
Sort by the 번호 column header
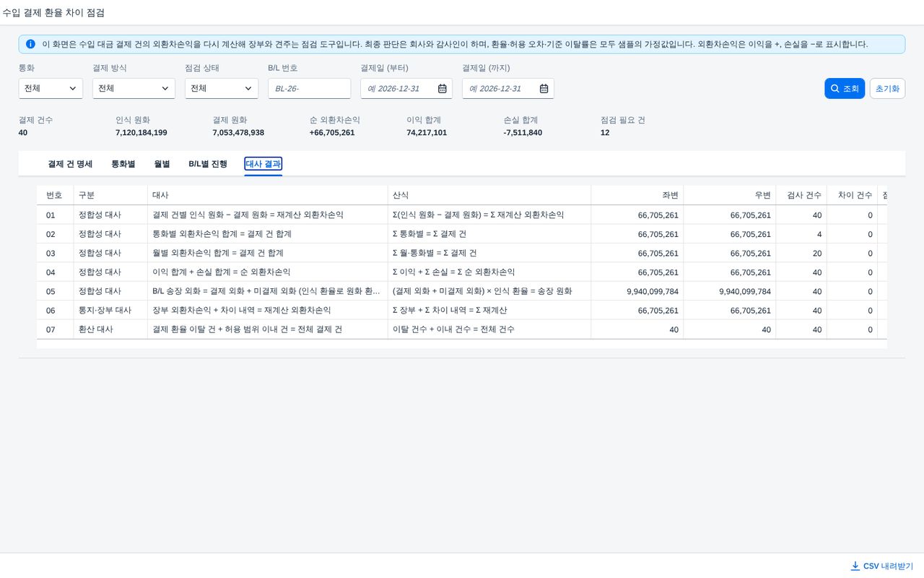(x=55, y=195)
